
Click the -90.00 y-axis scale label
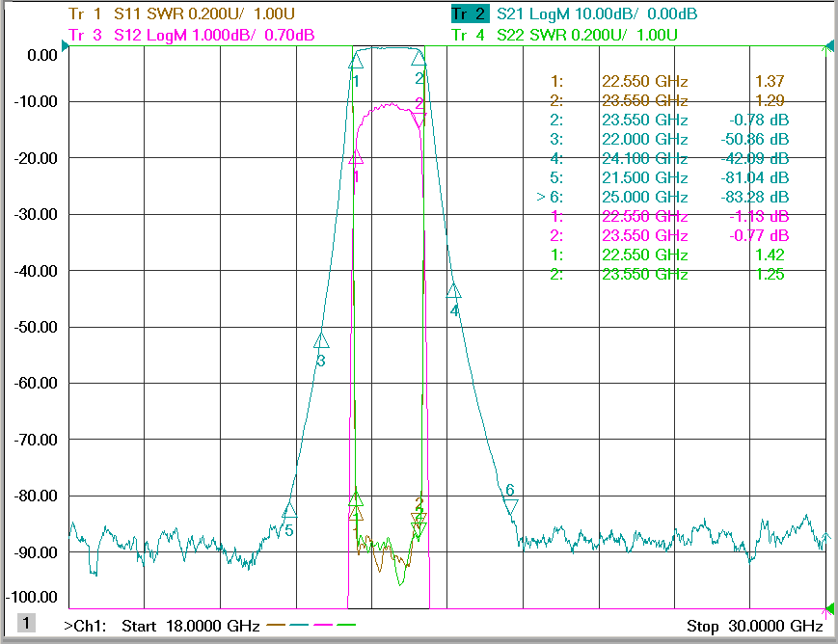(x=36, y=552)
